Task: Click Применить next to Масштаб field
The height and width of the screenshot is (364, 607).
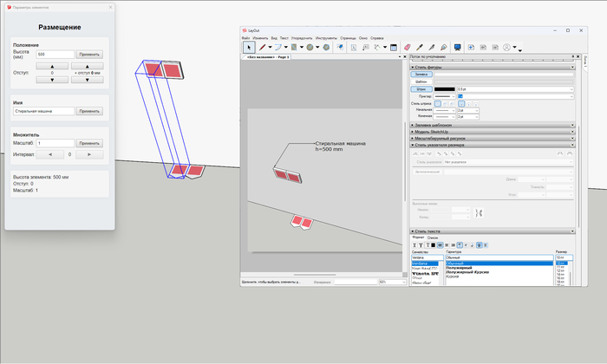Action: pyautogui.click(x=89, y=143)
